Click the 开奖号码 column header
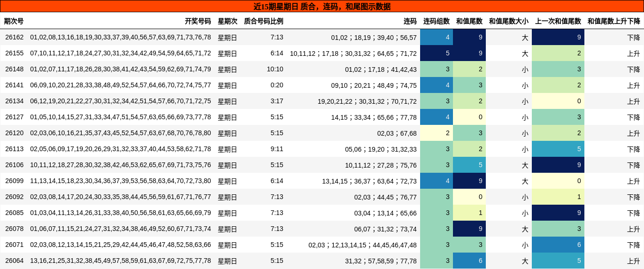The image size is (644, 269). click(198, 21)
